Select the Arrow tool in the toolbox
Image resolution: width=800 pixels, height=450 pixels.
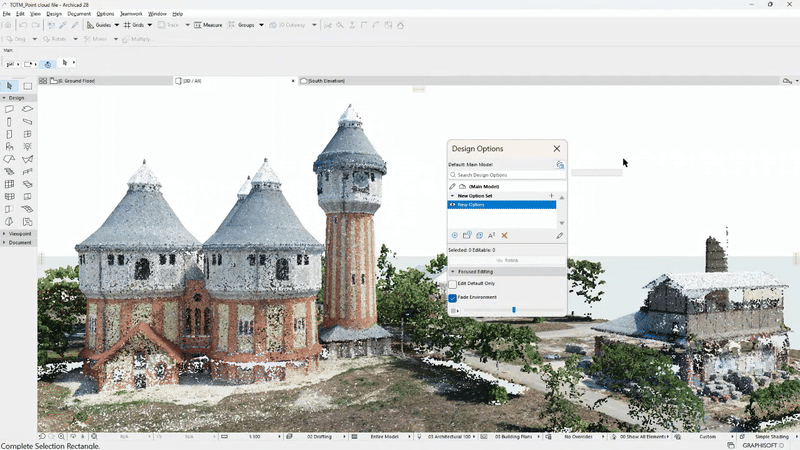tap(10, 86)
